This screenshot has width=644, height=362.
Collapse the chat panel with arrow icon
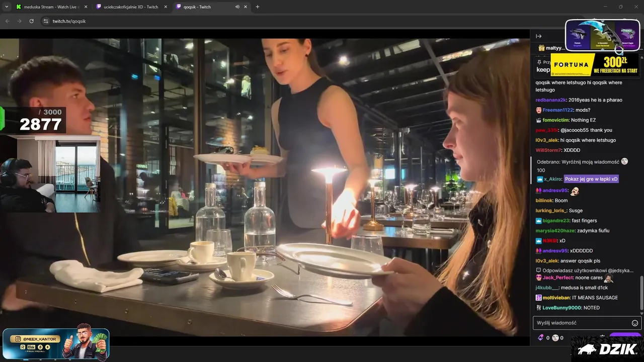click(538, 36)
